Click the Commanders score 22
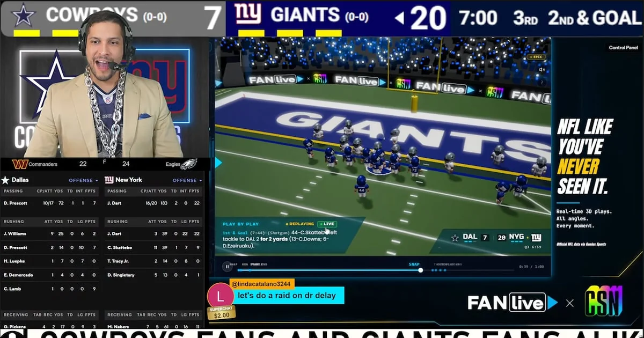The image size is (644, 338). pyautogui.click(x=83, y=164)
